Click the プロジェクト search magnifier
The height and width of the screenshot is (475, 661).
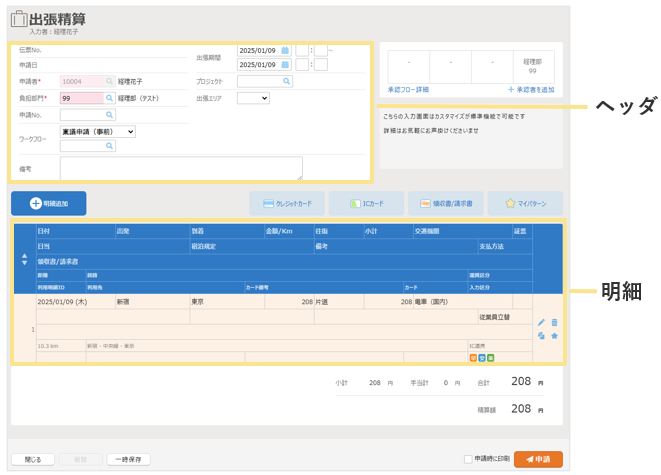point(286,82)
